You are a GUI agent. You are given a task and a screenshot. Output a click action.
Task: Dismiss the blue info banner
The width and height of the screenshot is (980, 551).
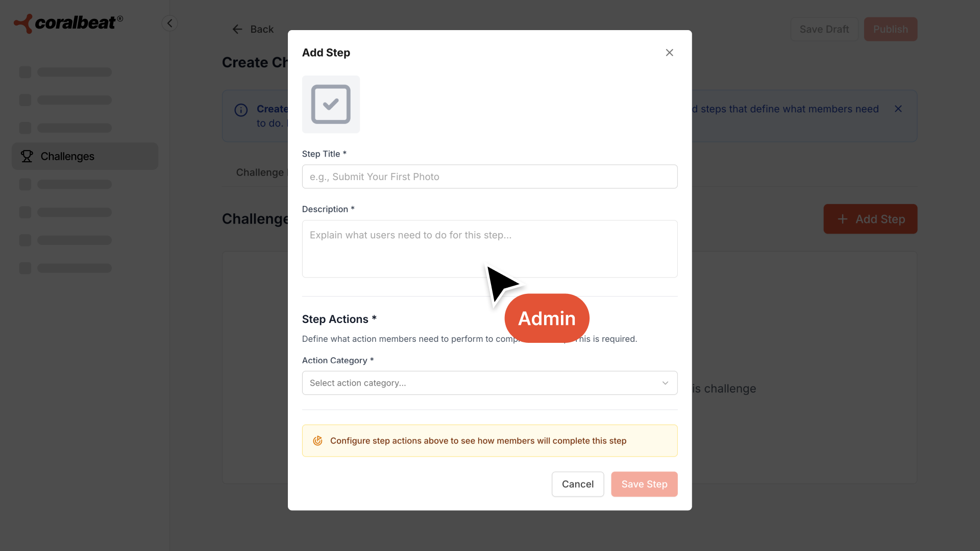898,109
